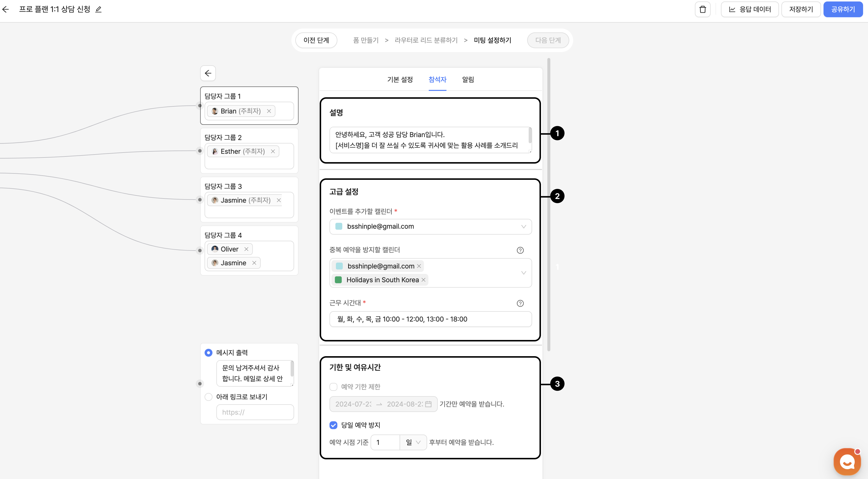Click the 근무 시간대 input field
Viewport: 868px width, 479px height.
430,319
